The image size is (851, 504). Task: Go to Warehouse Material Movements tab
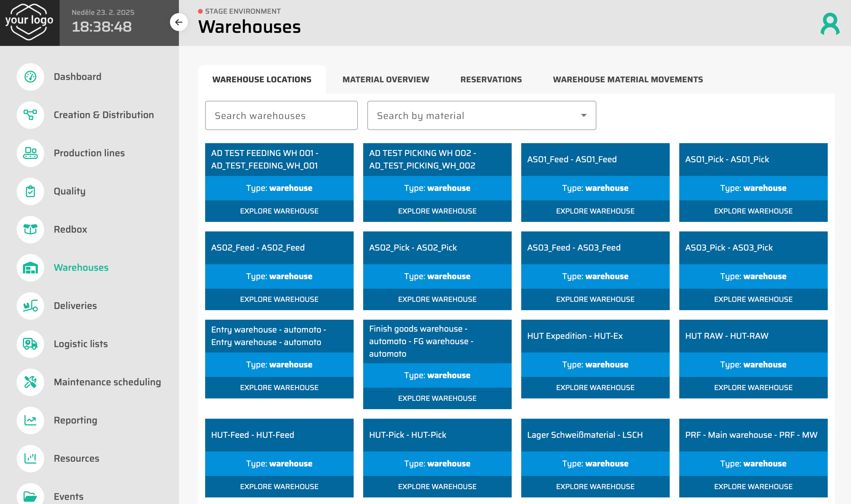tap(628, 79)
